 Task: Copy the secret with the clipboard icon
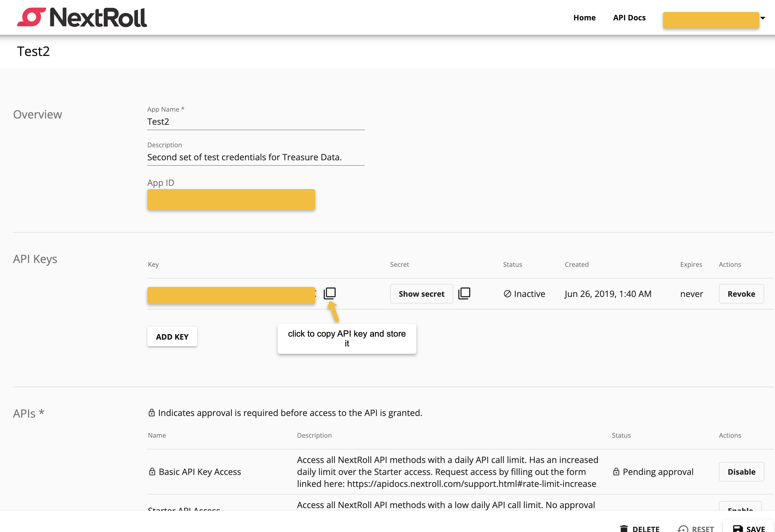pyautogui.click(x=464, y=293)
